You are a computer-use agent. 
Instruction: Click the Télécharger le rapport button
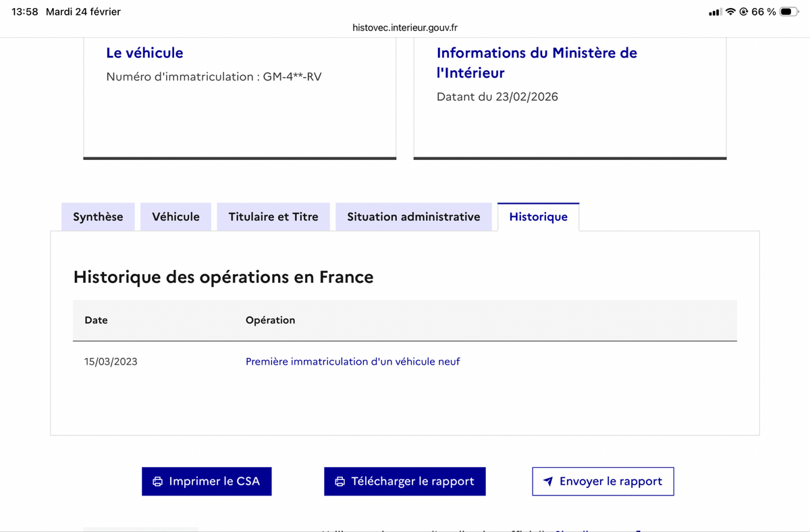pos(405,481)
